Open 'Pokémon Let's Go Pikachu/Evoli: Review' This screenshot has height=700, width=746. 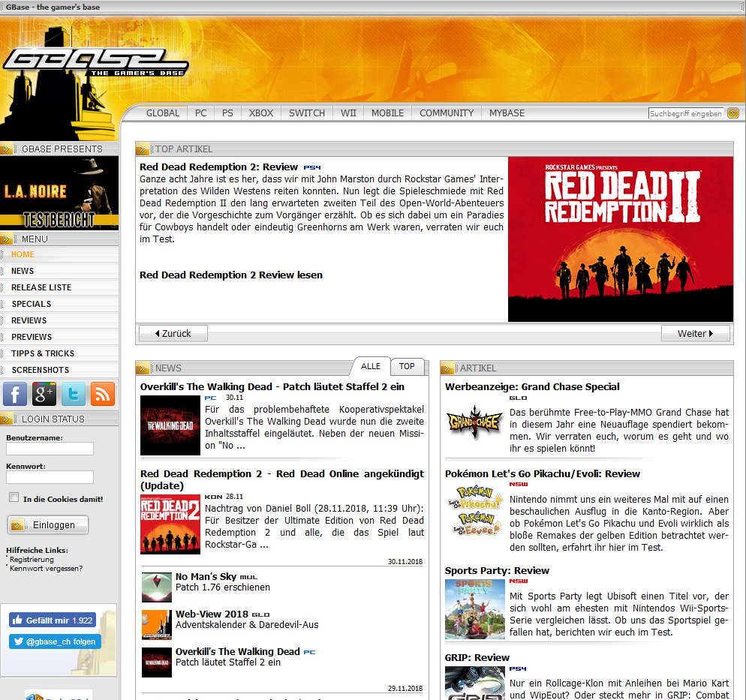click(x=543, y=473)
